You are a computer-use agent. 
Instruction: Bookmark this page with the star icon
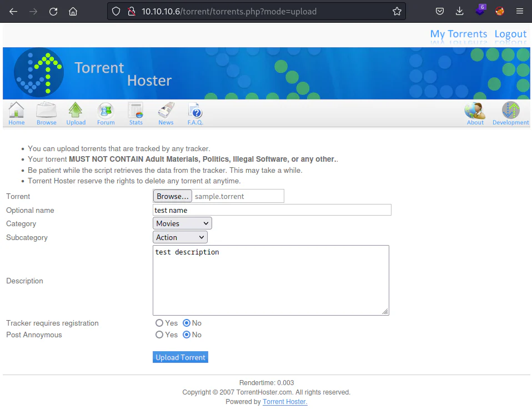pyautogui.click(x=397, y=12)
